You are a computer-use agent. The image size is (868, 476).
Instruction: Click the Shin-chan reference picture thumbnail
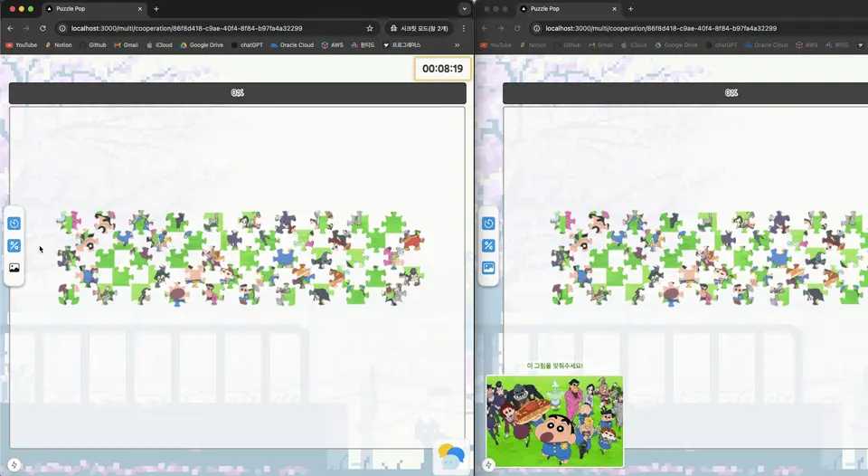pos(554,421)
